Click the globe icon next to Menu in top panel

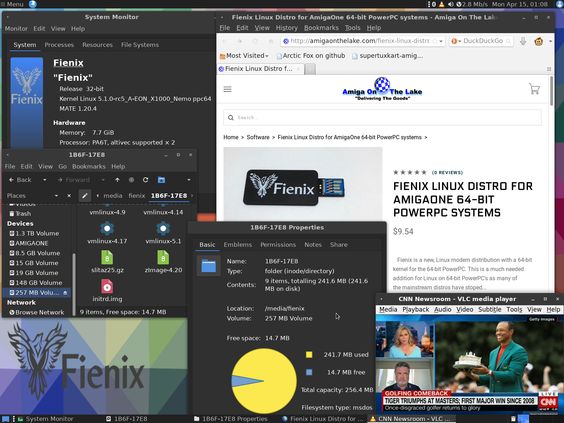point(32,4)
